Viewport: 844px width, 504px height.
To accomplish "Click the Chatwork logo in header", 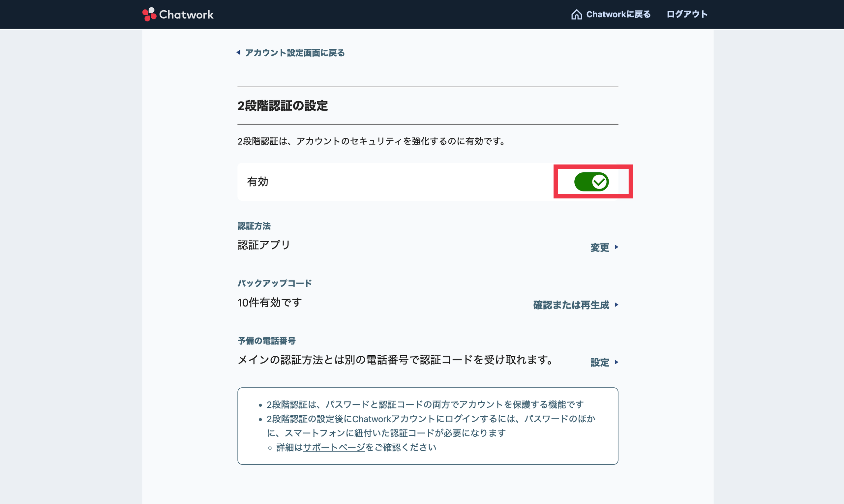I will pyautogui.click(x=178, y=14).
